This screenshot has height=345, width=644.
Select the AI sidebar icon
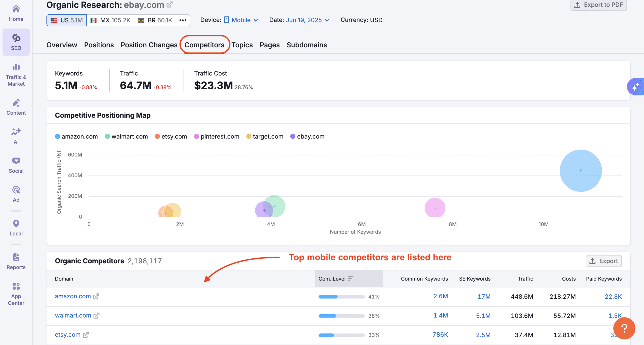click(16, 135)
